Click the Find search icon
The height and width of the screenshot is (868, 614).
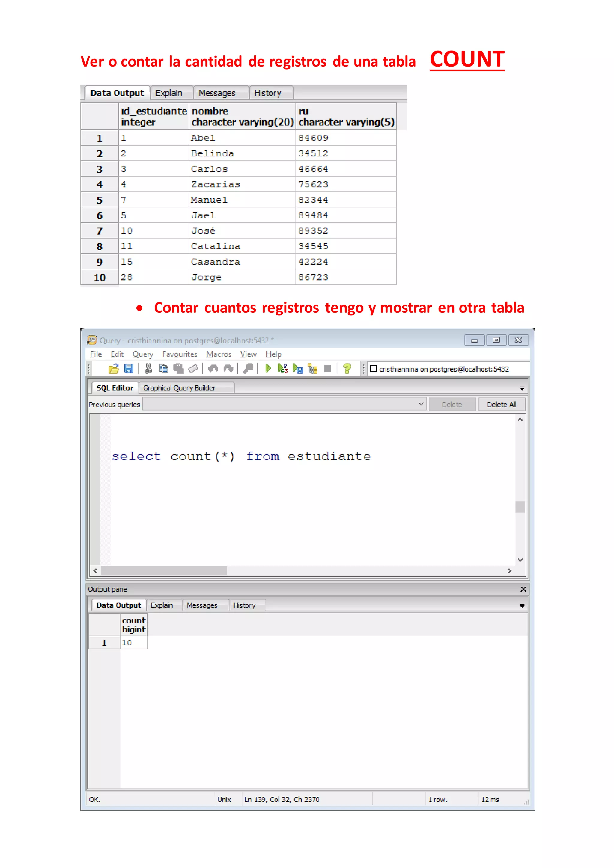[x=248, y=369]
